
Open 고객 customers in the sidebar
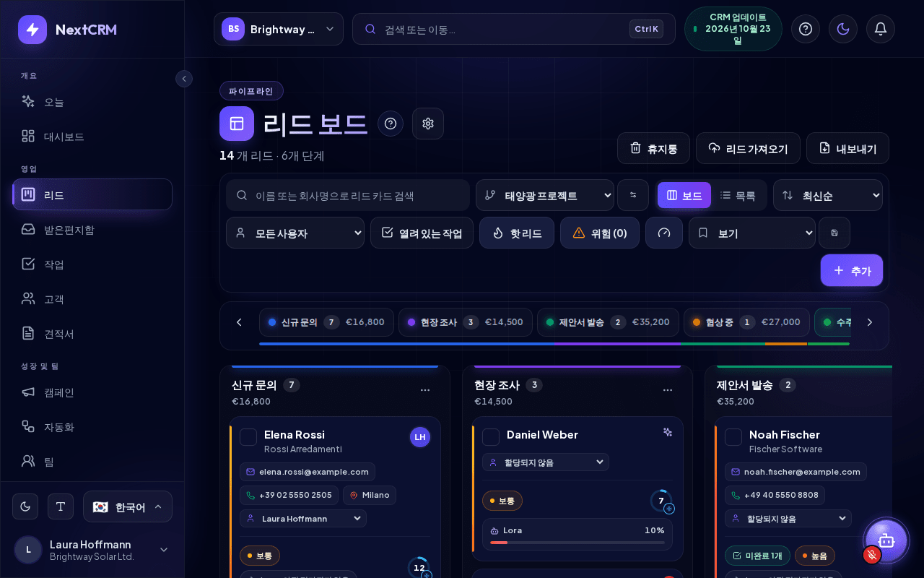click(92, 299)
